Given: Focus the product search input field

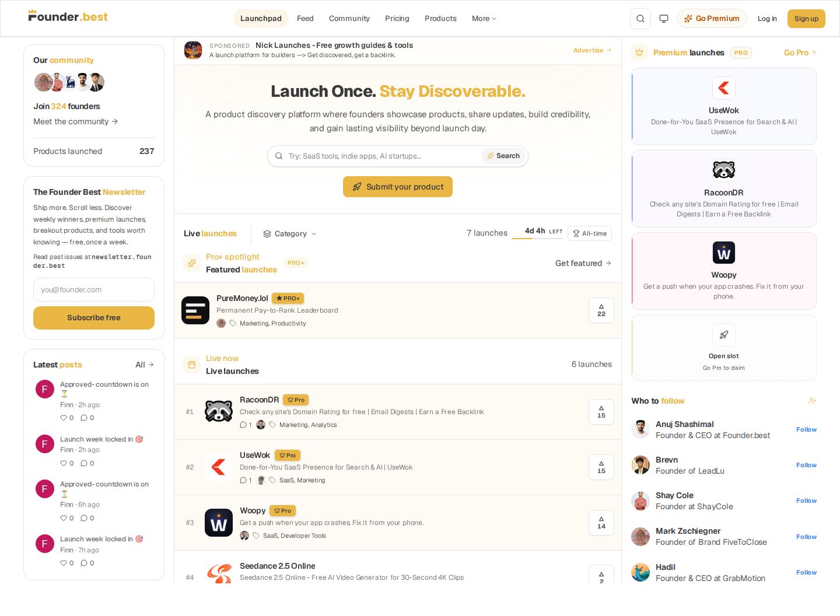Looking at the screenshot, I should click(383, 156).
